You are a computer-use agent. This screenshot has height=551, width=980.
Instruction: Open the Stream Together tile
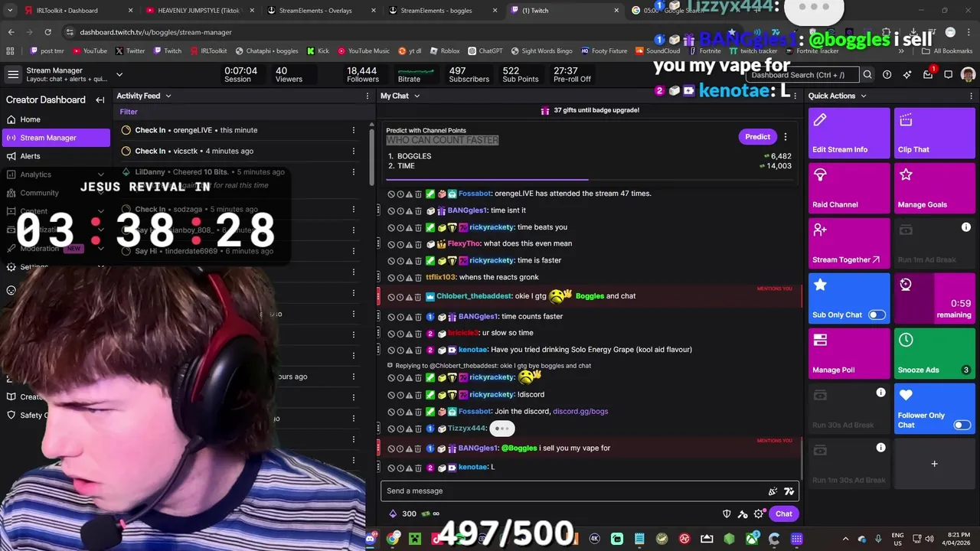(849, 243)
